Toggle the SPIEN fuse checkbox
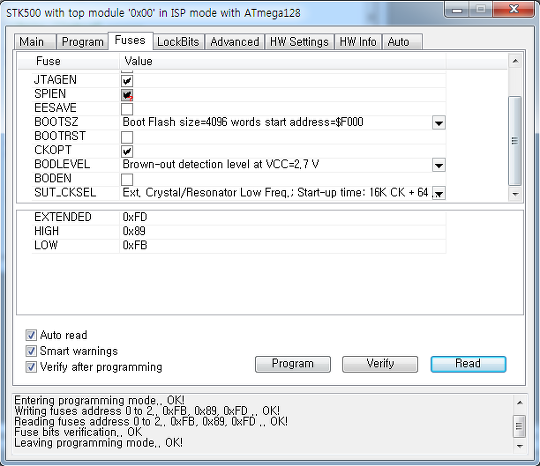540x466 pixels. [x=127, y=95]
